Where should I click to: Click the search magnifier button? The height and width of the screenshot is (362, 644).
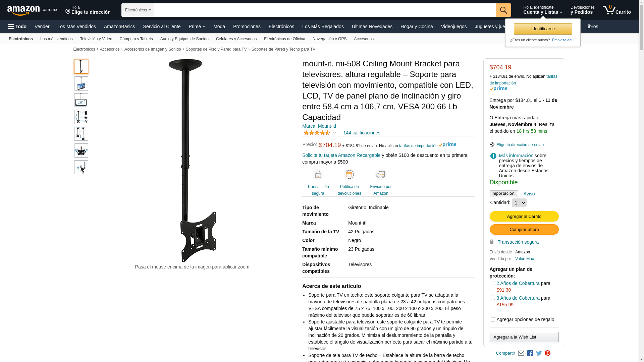point(503,10)
